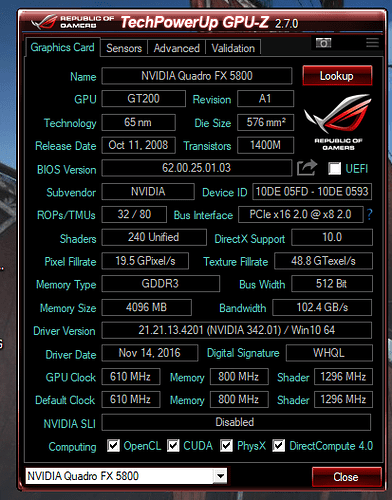Click the DirectX Support field 10.0

click(x=332, y=237)
